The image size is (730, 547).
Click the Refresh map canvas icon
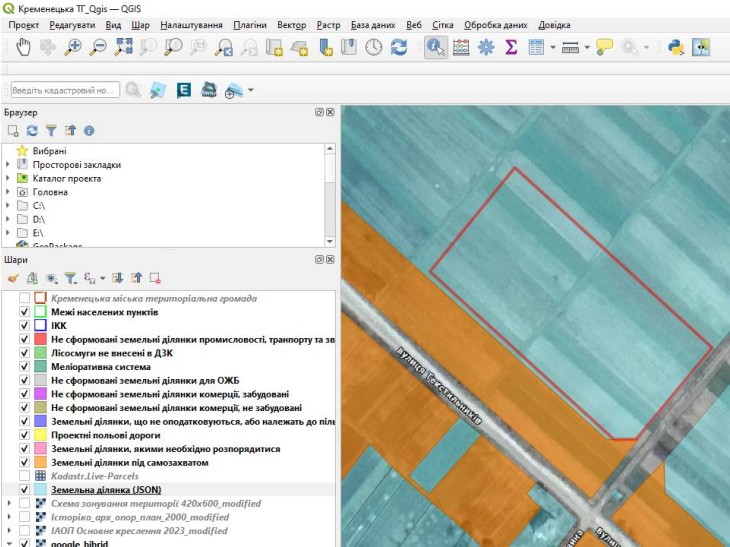click(x=399, y=47)
